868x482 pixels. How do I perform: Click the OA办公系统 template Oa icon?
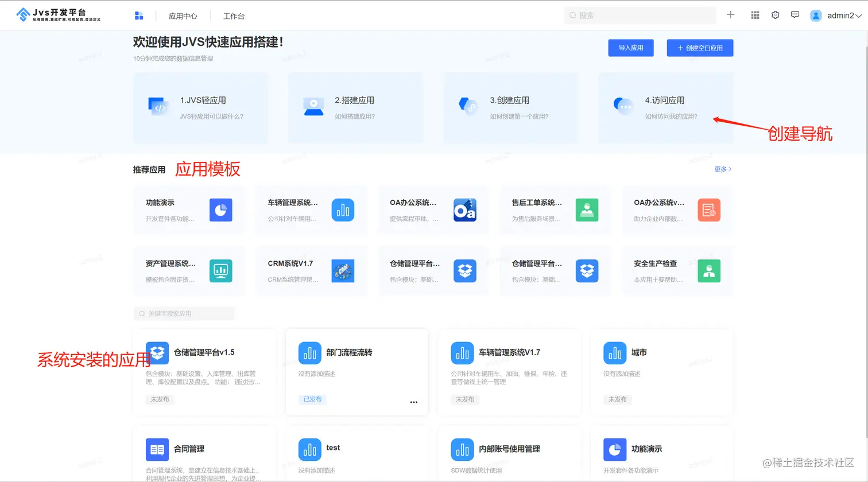[x=465, y=210]
